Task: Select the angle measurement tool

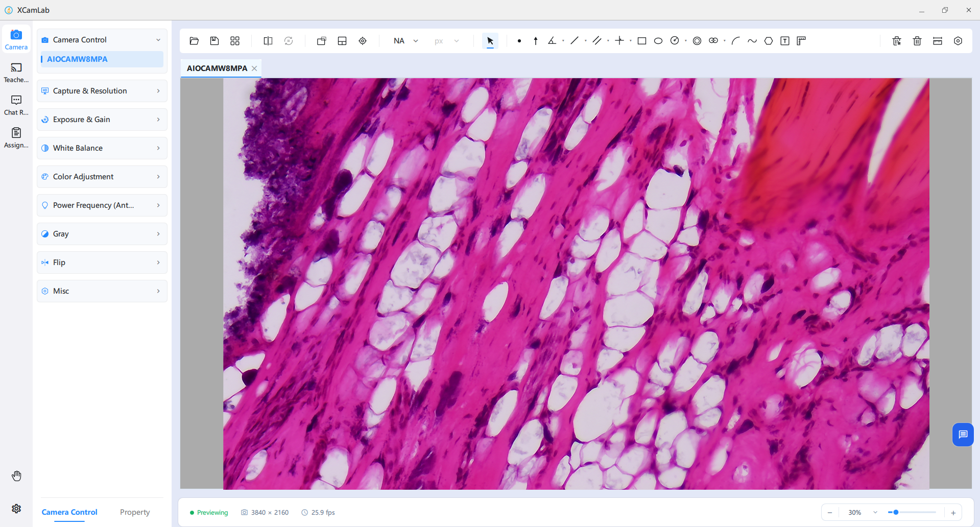Action: point(552,41)
